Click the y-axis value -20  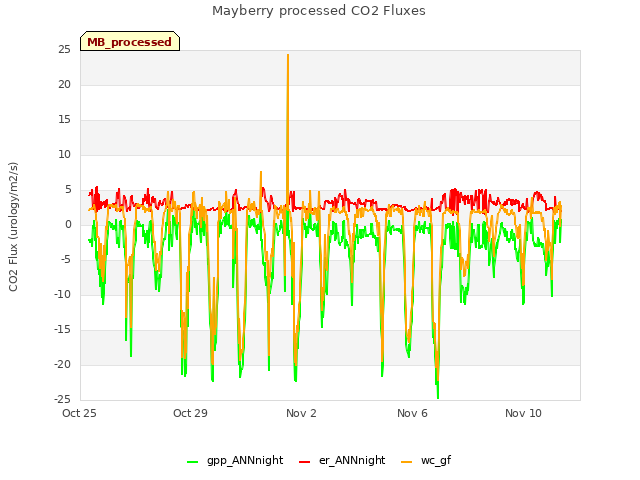[62, 364]
